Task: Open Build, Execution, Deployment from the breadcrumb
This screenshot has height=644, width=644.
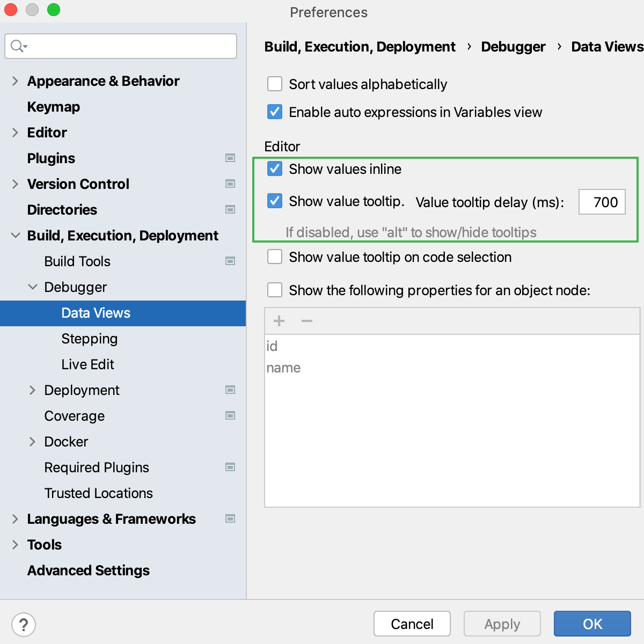Action: pos(360,47)
